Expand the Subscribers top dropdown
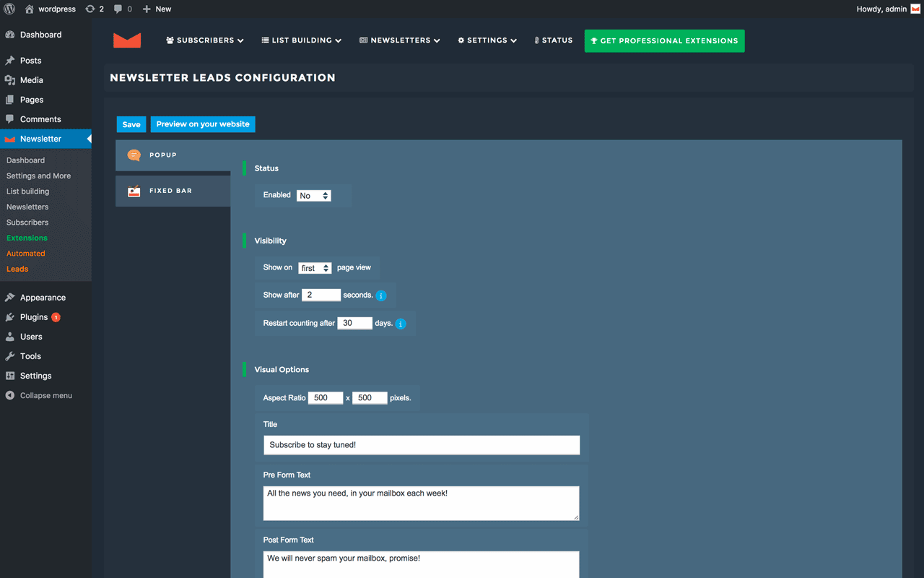Image resolution: width=924 pixels, height=578 pixels. [x=205, y=40]
